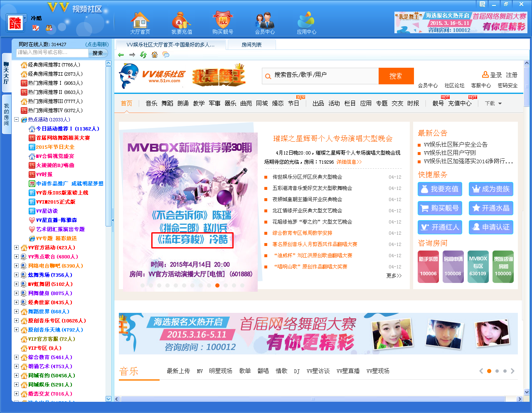Open the 下载 dropdown menu
The image size is (532, 413).
point(493,103)
